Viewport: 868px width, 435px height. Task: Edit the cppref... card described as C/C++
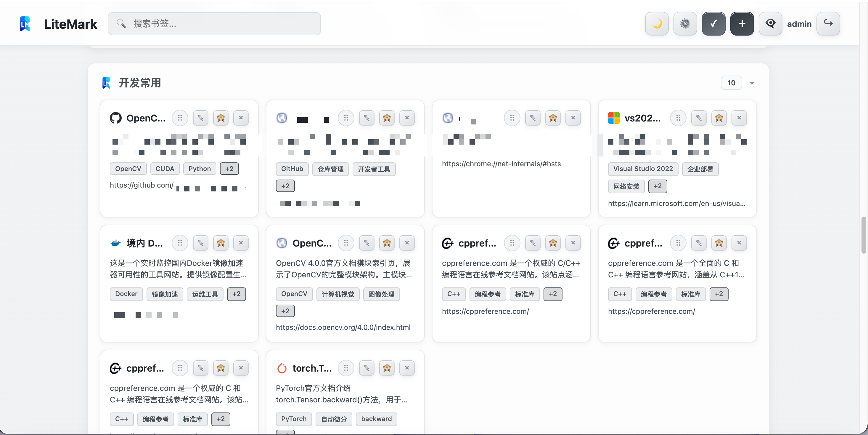(x=533, y=243)
